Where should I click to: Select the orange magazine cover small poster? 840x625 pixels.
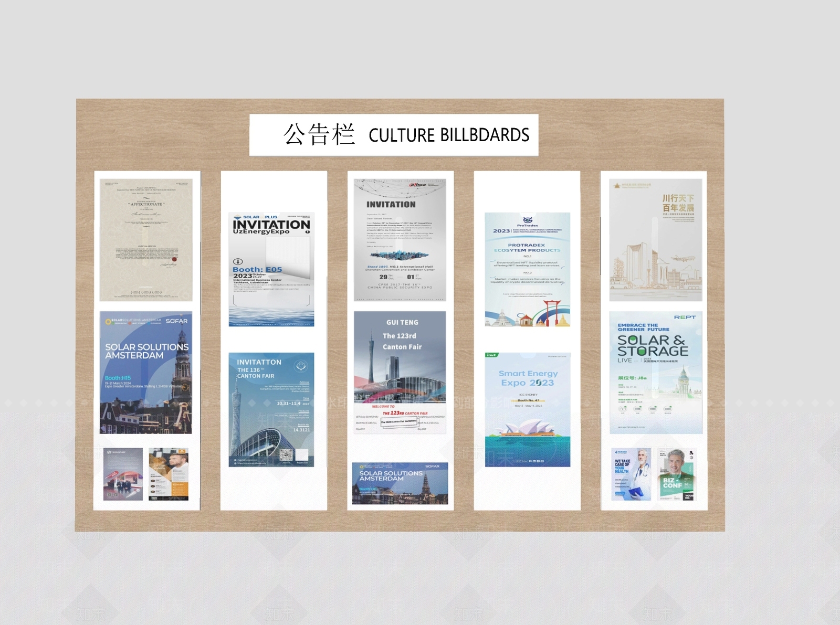(169, 474)
